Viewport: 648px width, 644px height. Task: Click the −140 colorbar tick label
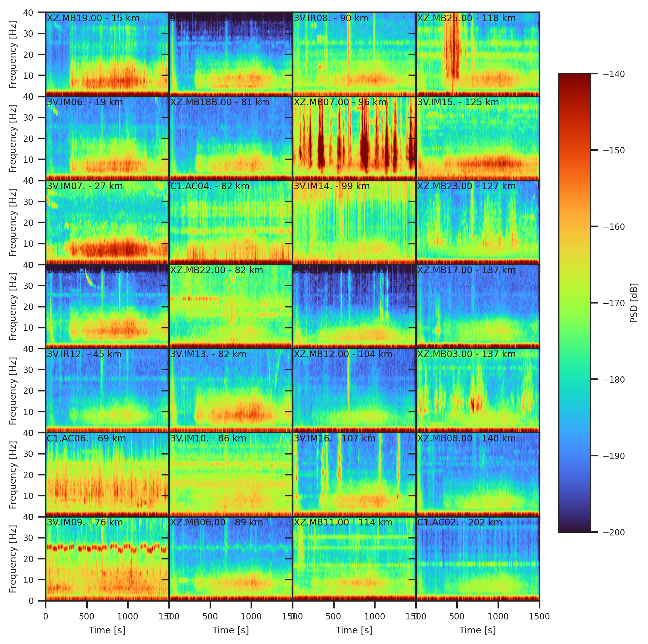pyautogui.click(x=613, y=74)
